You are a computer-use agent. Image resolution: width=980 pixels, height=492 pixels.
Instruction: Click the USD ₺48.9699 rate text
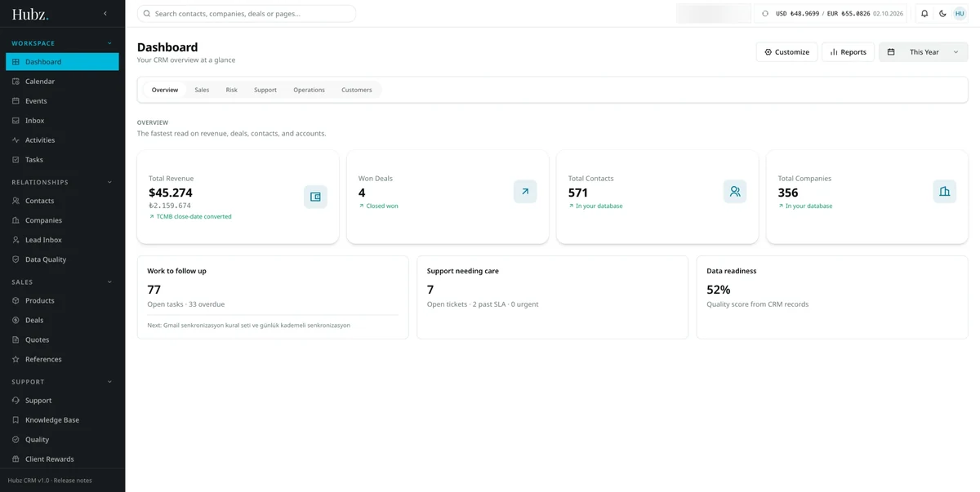click(x=797, y=14)
